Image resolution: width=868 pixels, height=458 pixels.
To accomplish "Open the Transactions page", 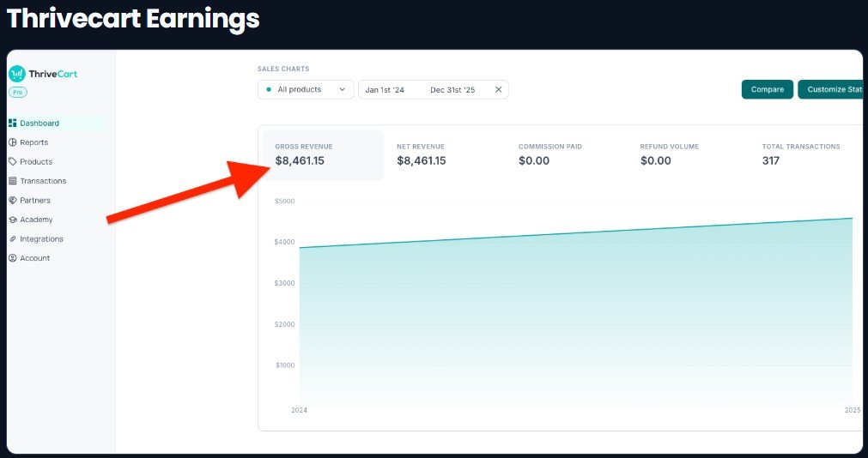I will pyautogui.click(x=37, y=181).
